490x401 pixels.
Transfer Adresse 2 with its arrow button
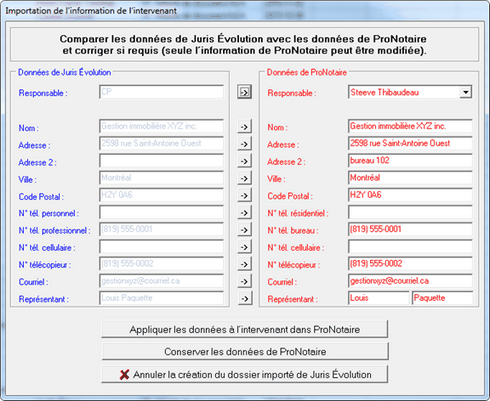244,161
